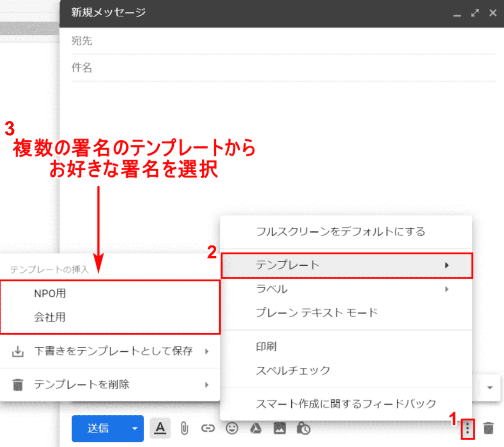Toggle the text formatting options icon
Viewport: 504px width, 447px height.
point(160,428)
